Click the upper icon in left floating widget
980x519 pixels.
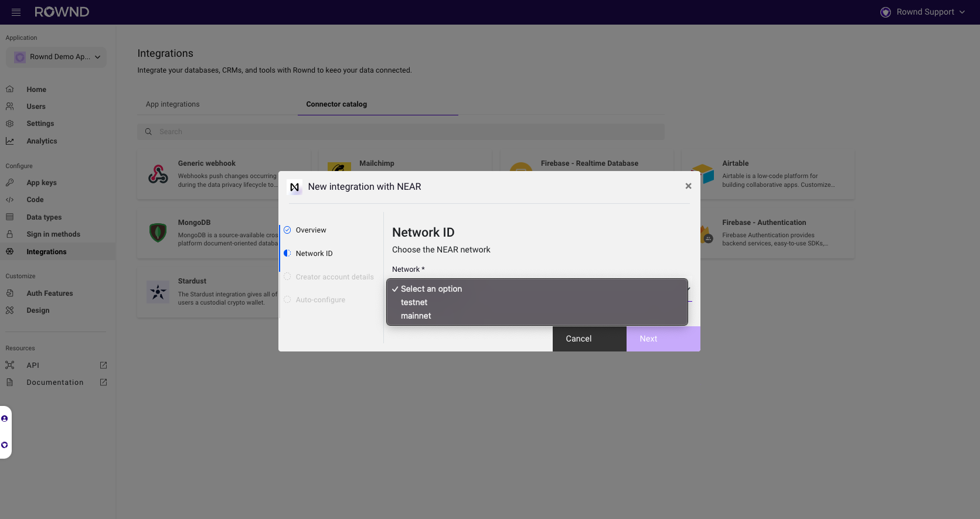tap(5, 419)
